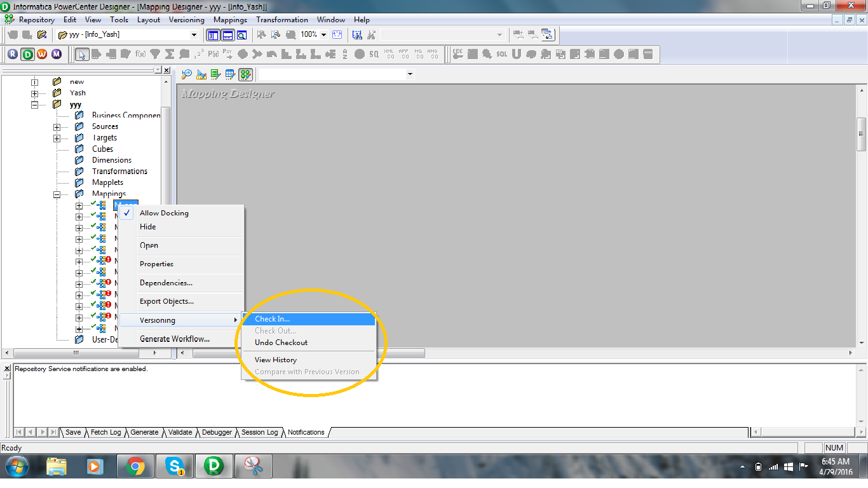Expand the Sources tree node
This screenshot has width=868, height=488.
pyautogui.click(x=58, y=126)
